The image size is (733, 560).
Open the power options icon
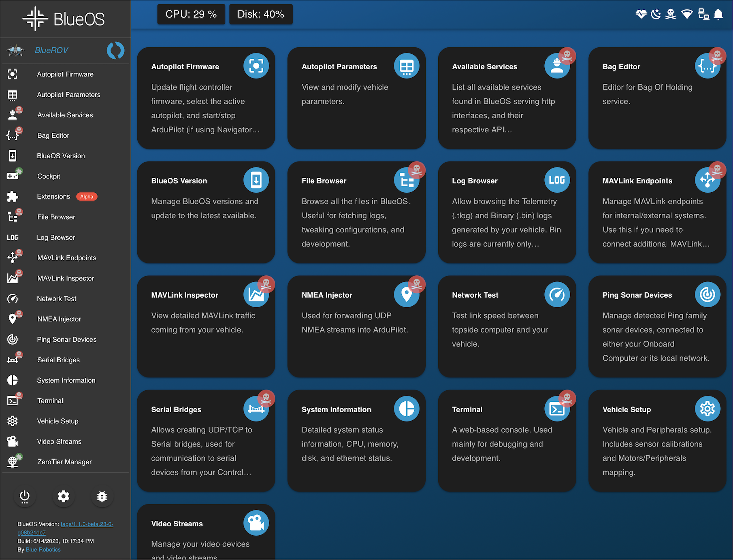tap(25, 497)
